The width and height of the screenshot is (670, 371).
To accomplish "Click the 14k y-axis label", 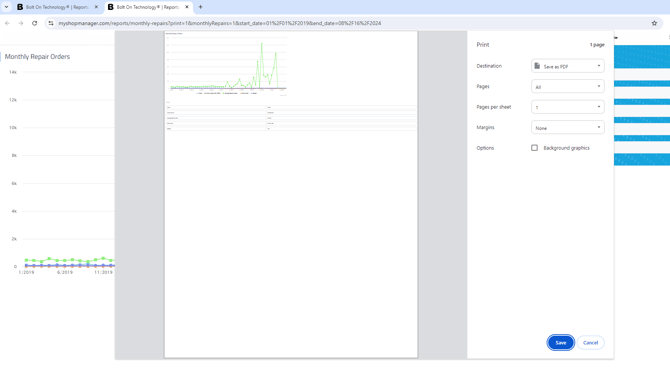I will 13,72.
